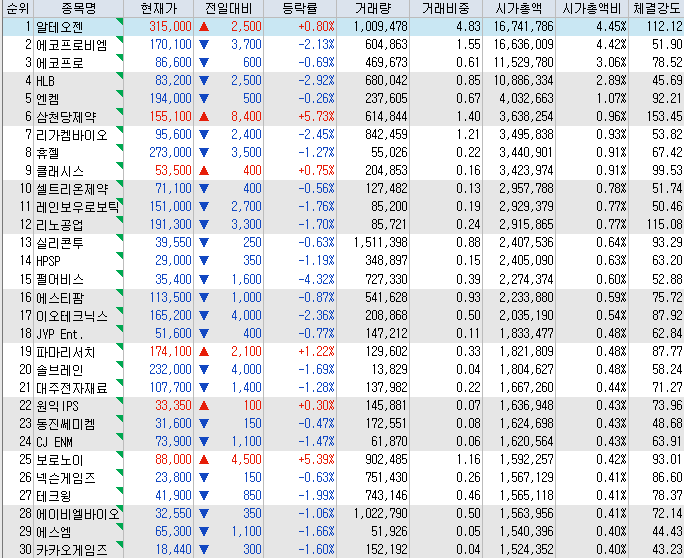The width and height of the screenshot is (685, 558).
Task: Select stock 대주전자재료
Action: pyautogui.click(x=72, y=388)
